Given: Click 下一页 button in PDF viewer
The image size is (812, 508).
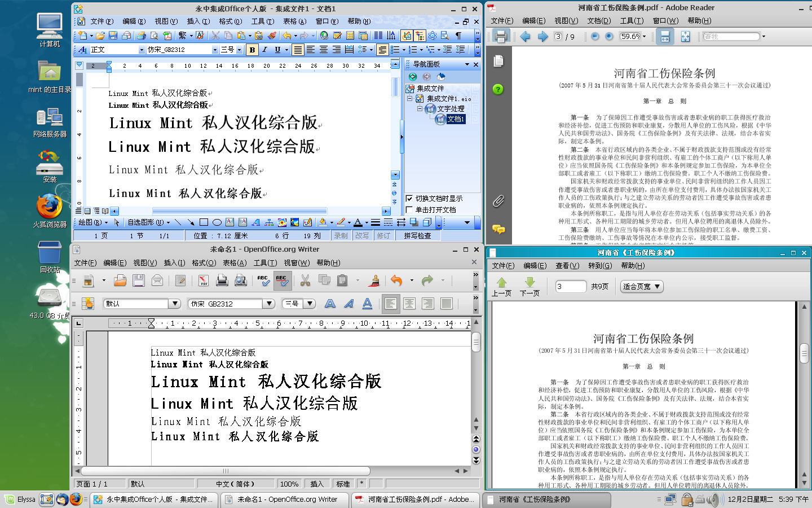Looking at the screenshot, I should tap(529, 287).
